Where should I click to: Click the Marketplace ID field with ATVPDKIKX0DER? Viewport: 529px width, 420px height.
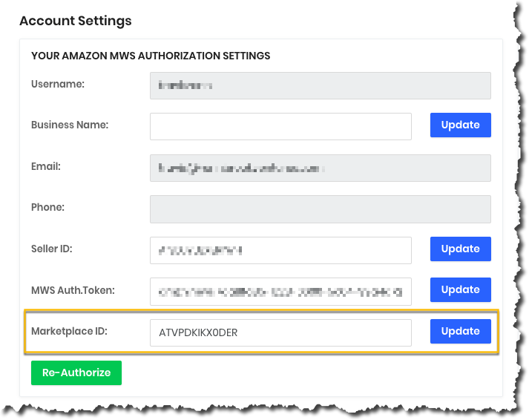click(280, 332)
